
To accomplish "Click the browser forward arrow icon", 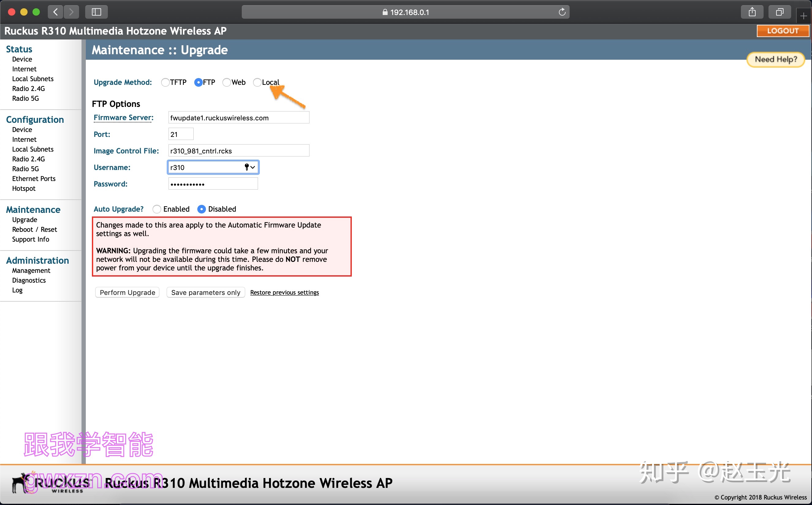I will coord(71,12).
